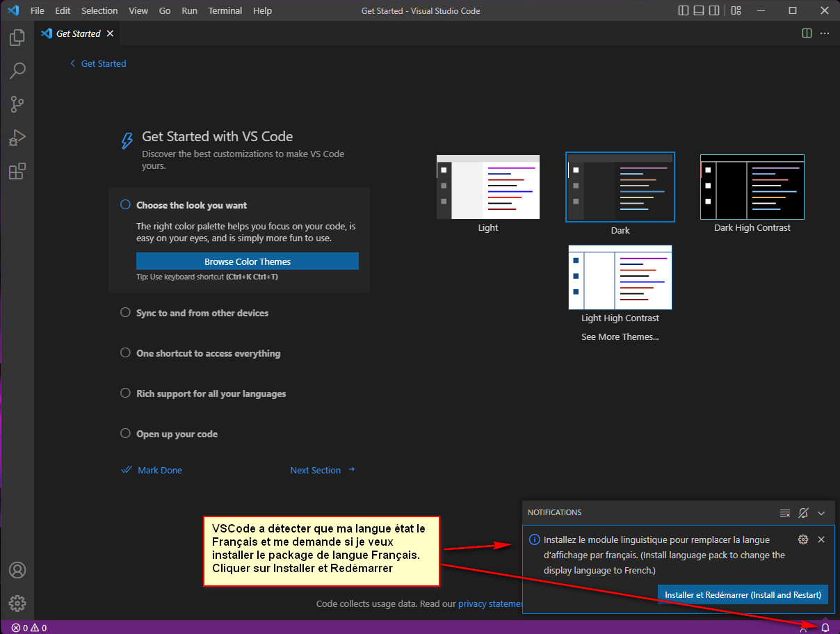
Task: Open the Search view in activity bar
Action: coord(17,70)
